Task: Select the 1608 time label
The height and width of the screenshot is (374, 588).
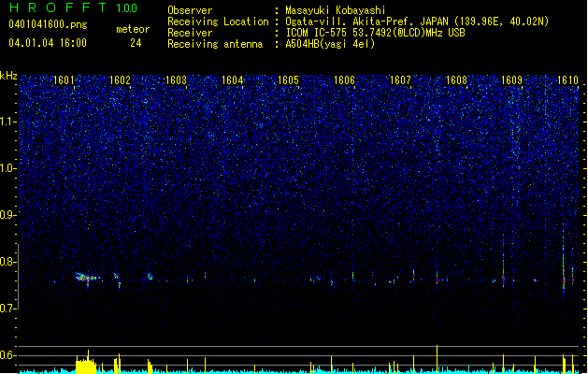Action: [456, 79]
